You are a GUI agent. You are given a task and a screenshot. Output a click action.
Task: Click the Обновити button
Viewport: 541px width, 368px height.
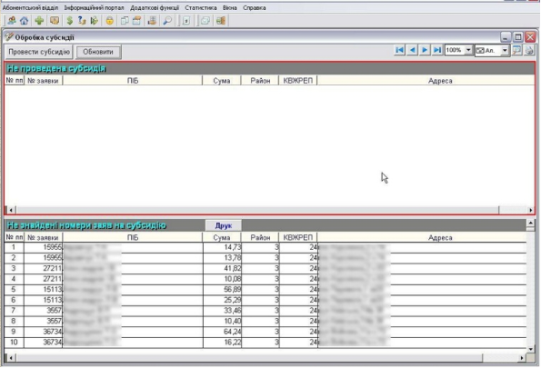coord(98,52)
